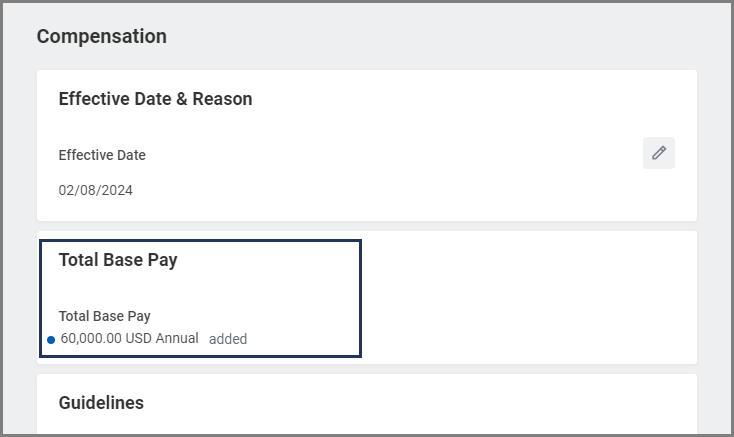The width and height of the screenshot is (734, 437).
Task: Click the small Effective Date field label
Action: tap(102, 155)
